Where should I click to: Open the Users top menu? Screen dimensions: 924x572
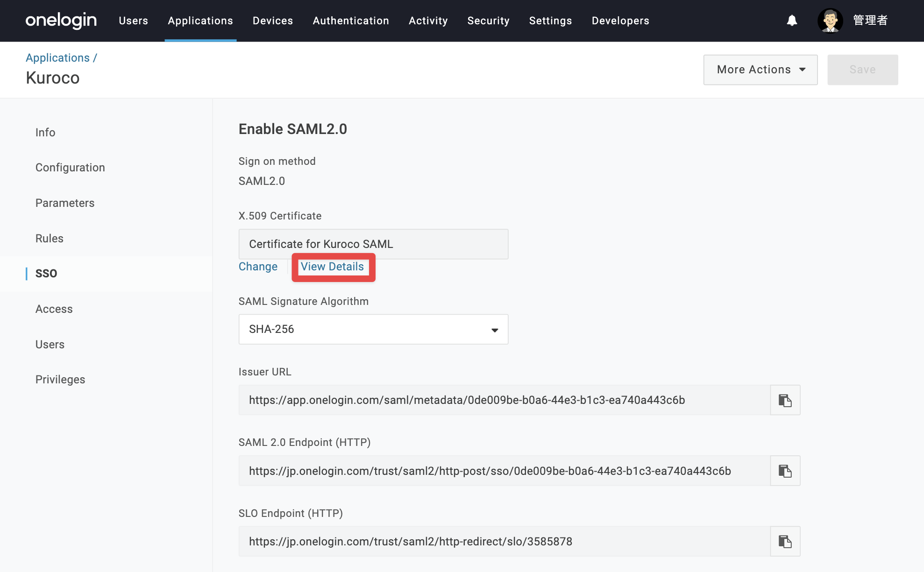click(133, 21)
